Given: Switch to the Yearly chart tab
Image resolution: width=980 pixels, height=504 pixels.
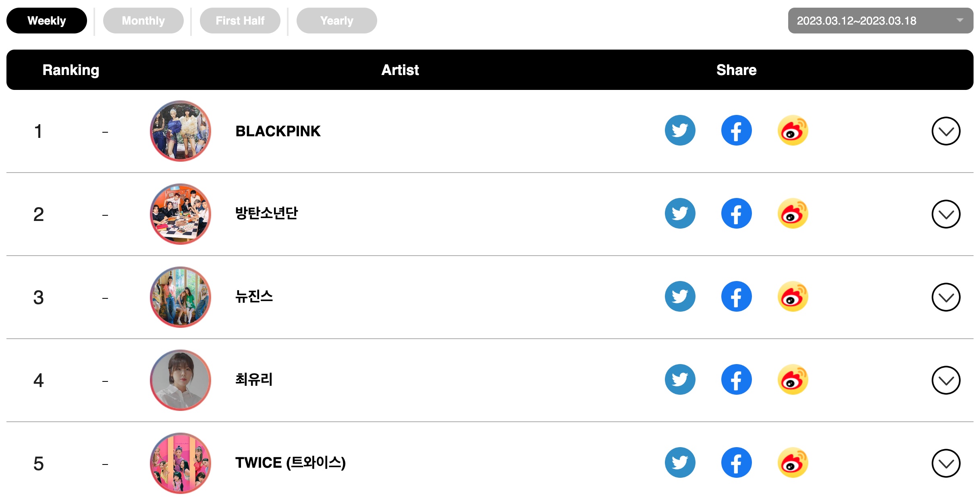Looking at the screenshot, I should point(336,21).
